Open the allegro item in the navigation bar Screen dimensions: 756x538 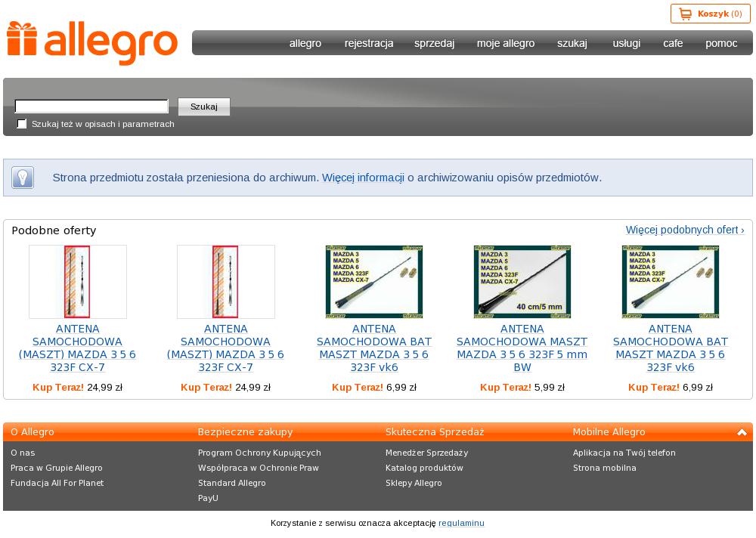[305, 43]
